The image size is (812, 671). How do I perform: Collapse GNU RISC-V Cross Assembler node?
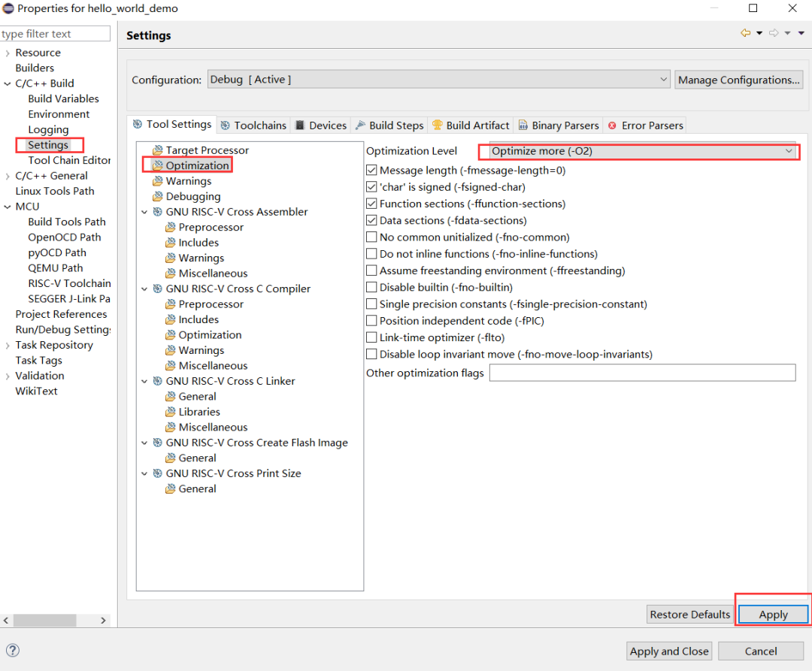[x=144, y=212]
